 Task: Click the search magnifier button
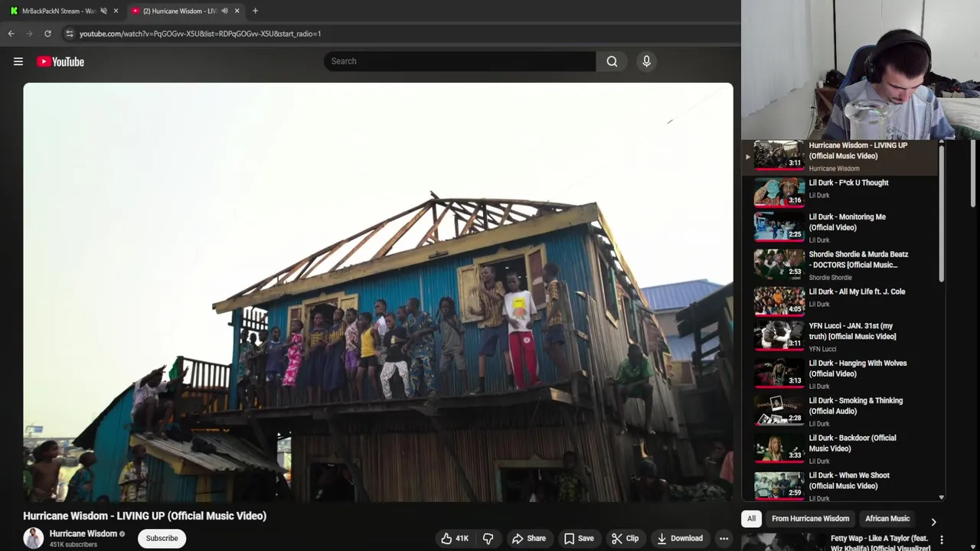pyautogui.click(x=612, y=61)
